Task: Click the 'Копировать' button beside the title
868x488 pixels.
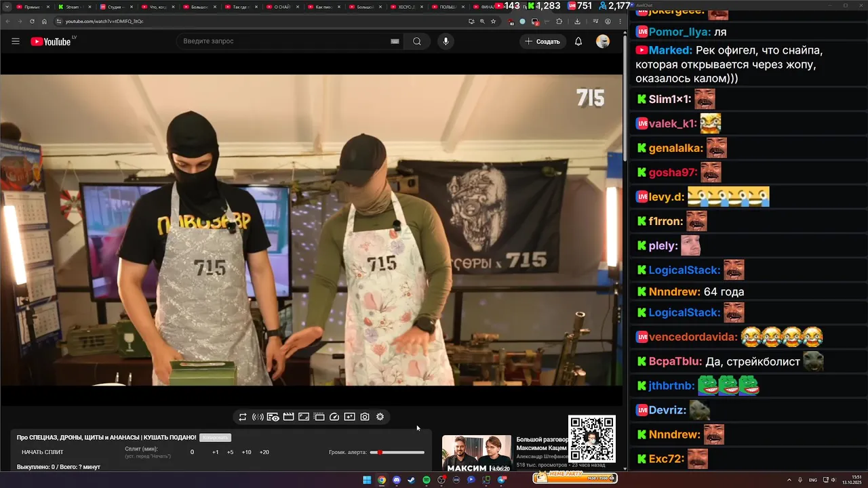Action: click(215, 438)
